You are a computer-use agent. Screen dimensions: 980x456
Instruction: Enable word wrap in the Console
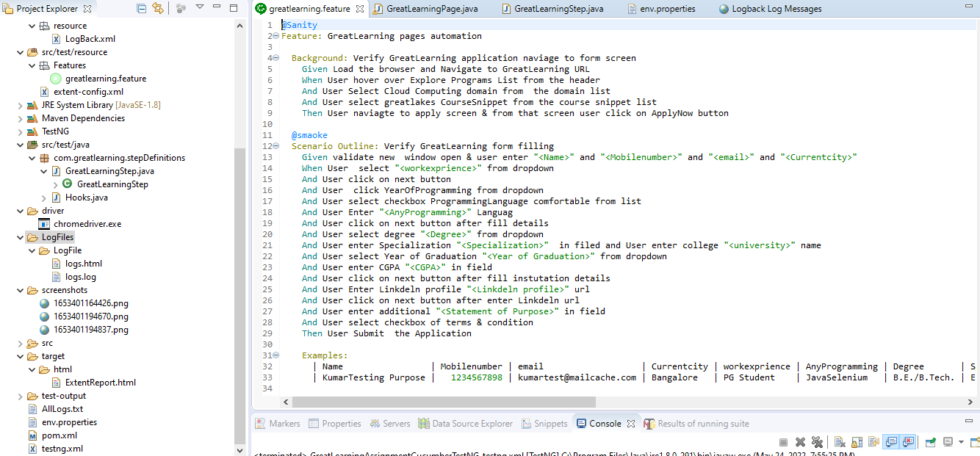click(873, 441)
